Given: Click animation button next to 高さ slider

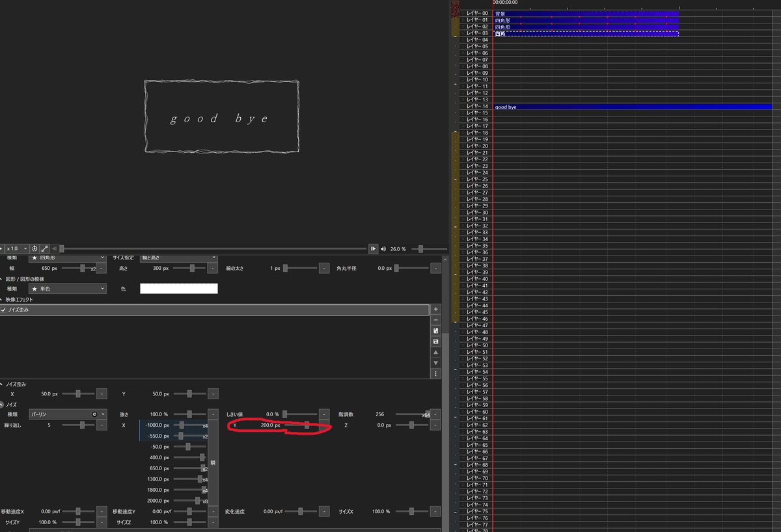Looking at the screenshot, I should tap(213, 268).
